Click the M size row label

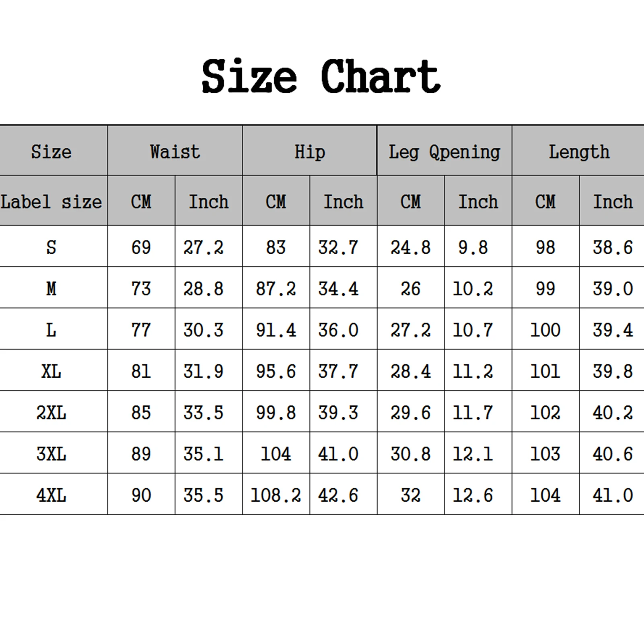pyautogui.click(x=51, y=288)
